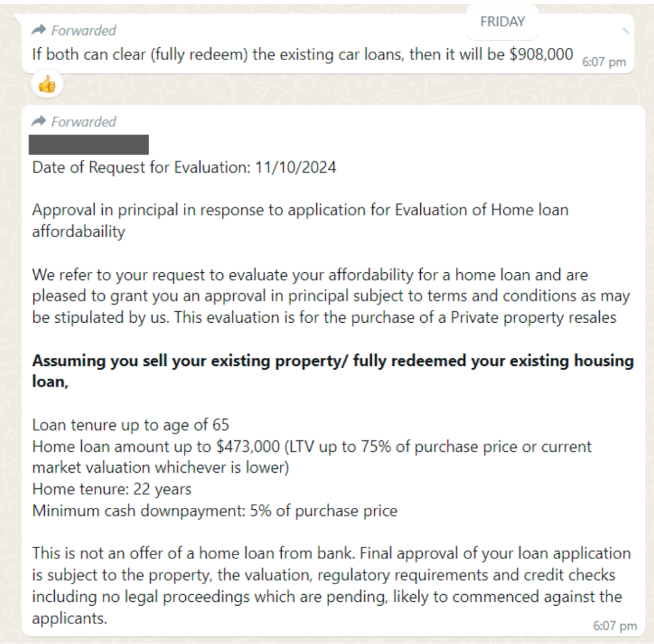
Task: Click the "We refer to your request" paragraph
Action: [x=330, y=296]
